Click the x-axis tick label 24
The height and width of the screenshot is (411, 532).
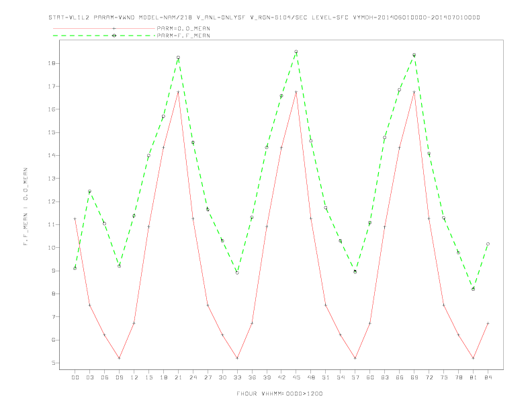(193, 377)
